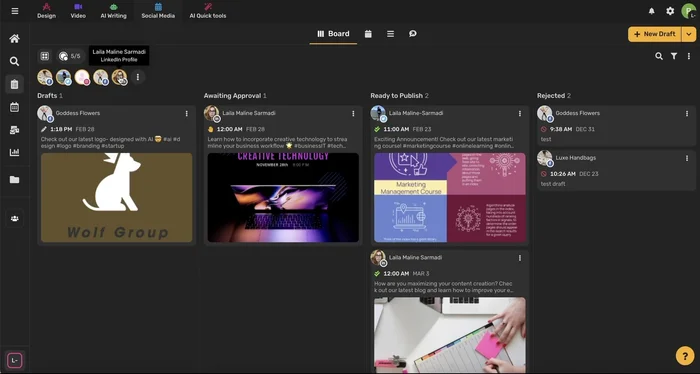The image size is (700, 374).
Task: Toggle the first profile avatar filter
Action: tap(45, 77)
